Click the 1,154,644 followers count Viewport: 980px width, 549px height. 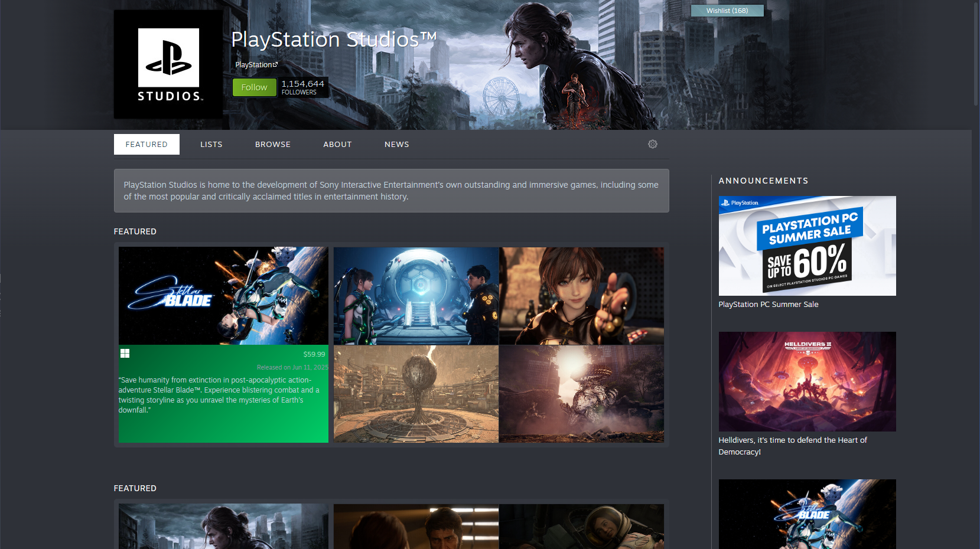click(x=303, y=87)
